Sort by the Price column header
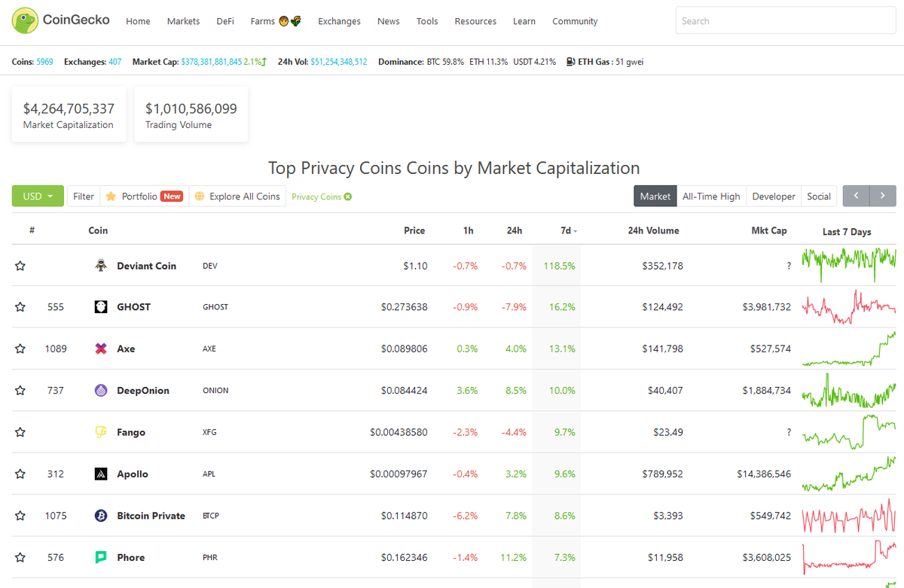 click(414, 230)
